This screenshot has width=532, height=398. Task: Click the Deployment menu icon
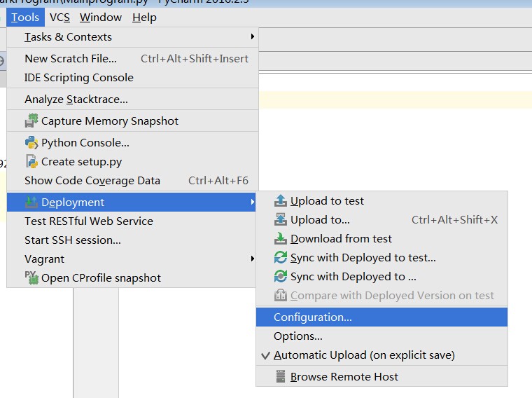(31, 202)
